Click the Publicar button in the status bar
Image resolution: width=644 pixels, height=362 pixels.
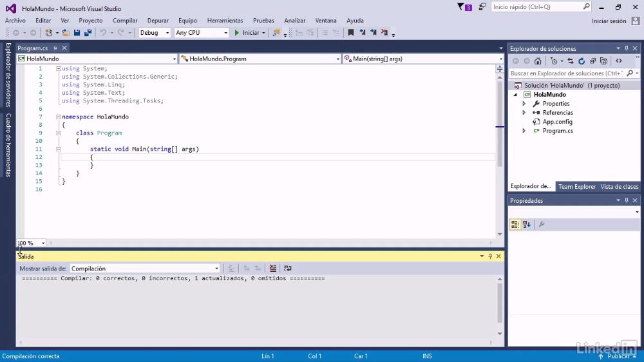[618, 356]
